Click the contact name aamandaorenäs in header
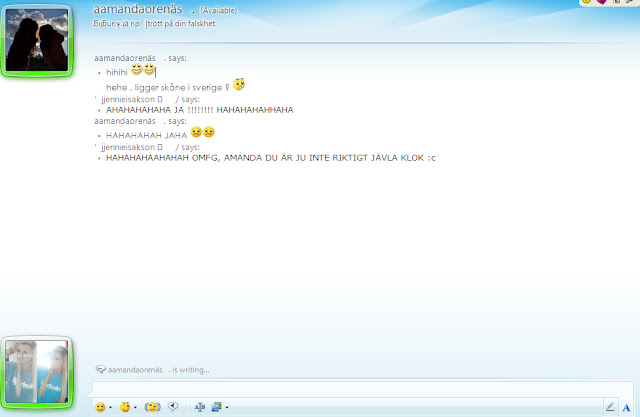 [138, 9]
